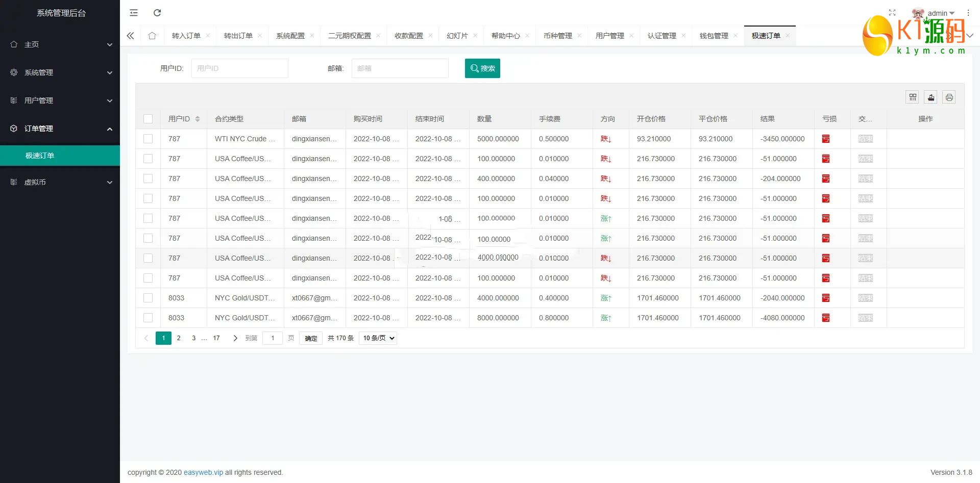This screenshot has width=980, height=483.
Task: Switch to the 钱包管理 tab
Action: click(714, 36)
